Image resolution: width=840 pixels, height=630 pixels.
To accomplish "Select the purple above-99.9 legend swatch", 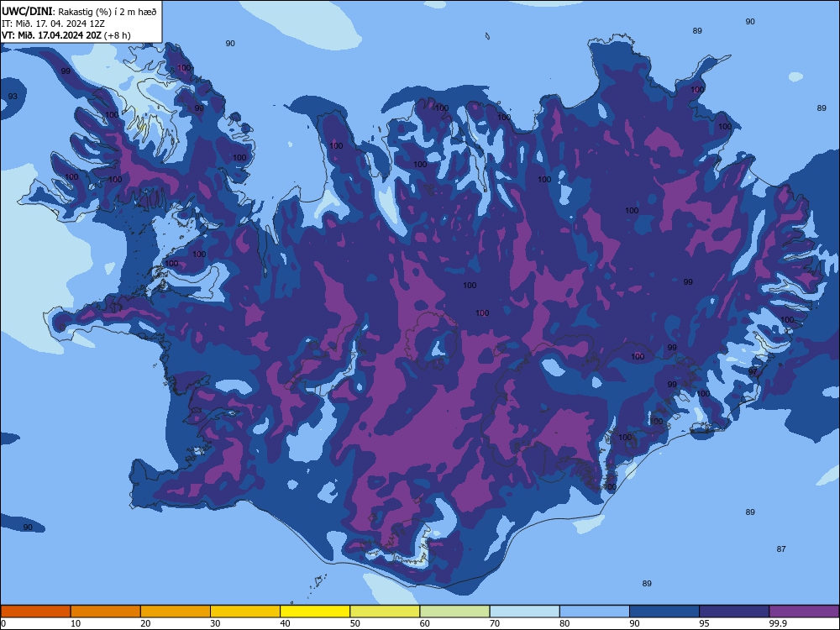I will (x=804, y=612).
